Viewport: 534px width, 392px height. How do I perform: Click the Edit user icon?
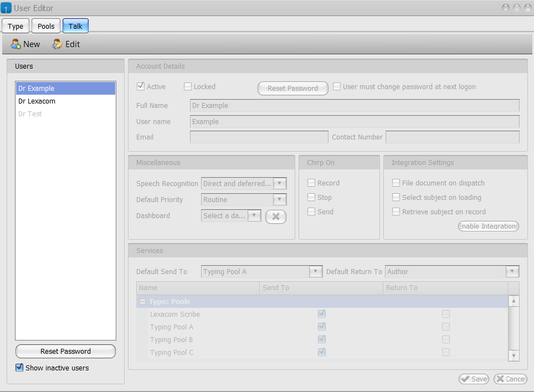tap(57, 44)
